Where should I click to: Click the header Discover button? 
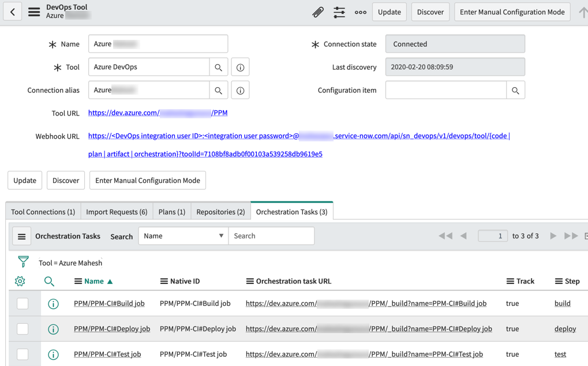430,12
